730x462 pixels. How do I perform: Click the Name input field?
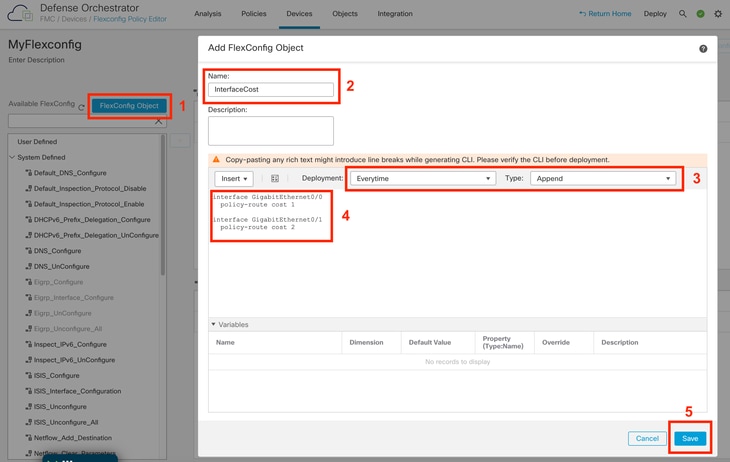pyautogui.click(x=270, y=89)
